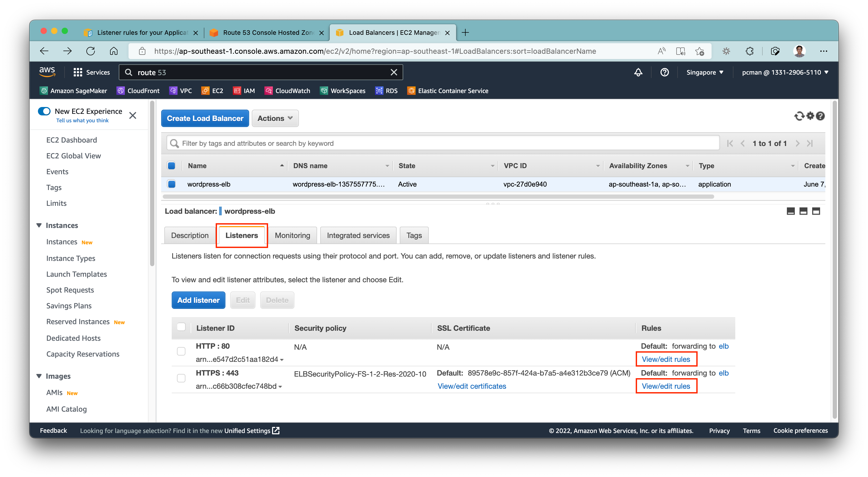
Task: Switch to the Integrated services tab
Action: tap(358, 235)
